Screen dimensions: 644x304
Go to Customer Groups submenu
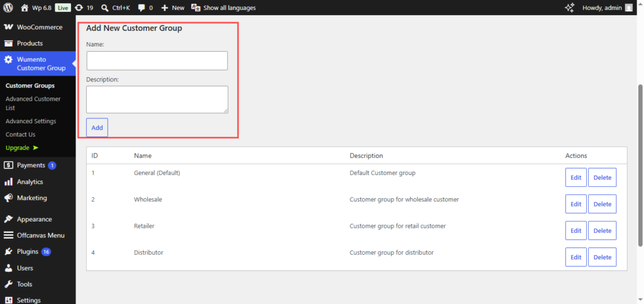pyautogui.click(x=30, y=86)
